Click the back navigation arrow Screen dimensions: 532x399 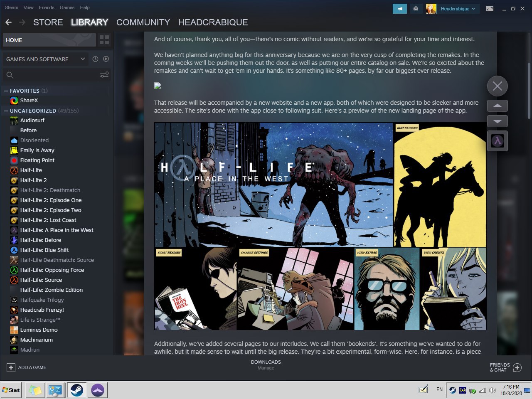(8, 22)
